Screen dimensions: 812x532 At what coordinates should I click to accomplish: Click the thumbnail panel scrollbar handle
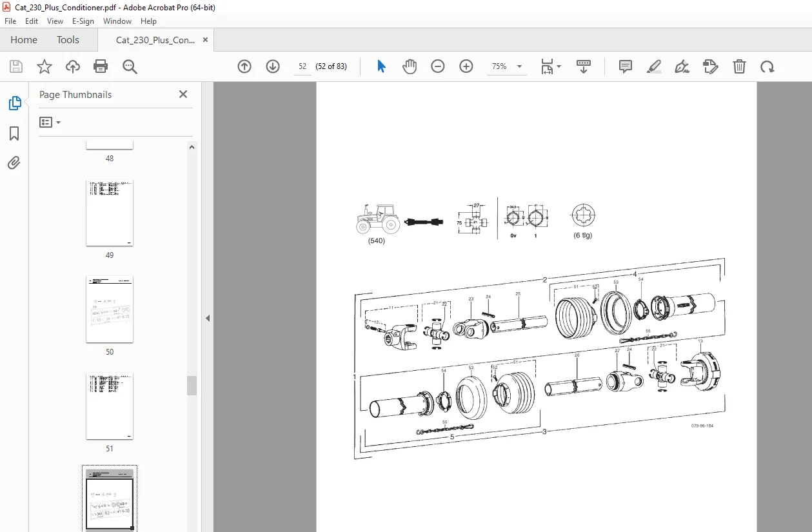[x=192, y=386]
